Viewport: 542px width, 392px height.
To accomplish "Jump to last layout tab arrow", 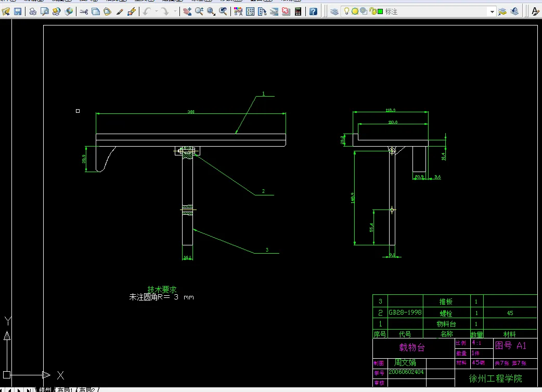I will (29, 390).
